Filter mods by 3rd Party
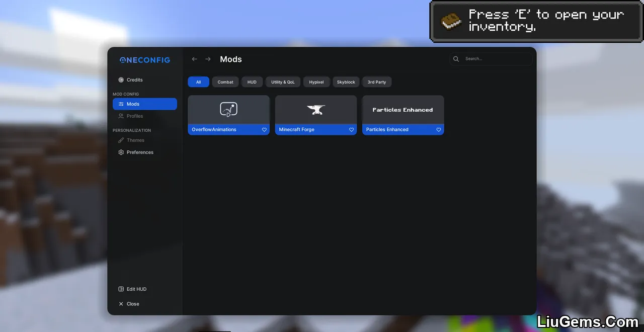The height and width of the screenshot is (332, 644). [x=377, y=82]
